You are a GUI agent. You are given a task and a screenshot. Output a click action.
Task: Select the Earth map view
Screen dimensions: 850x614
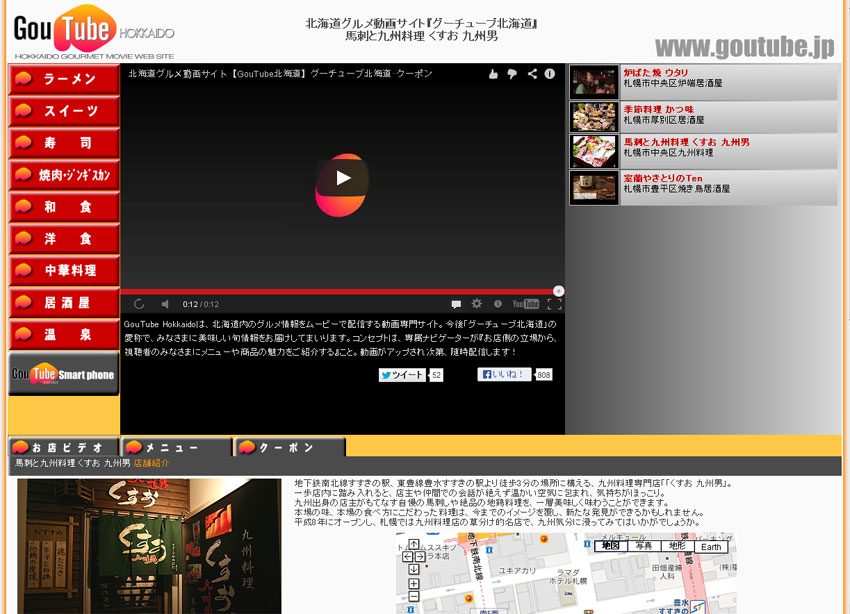(711, 547)
